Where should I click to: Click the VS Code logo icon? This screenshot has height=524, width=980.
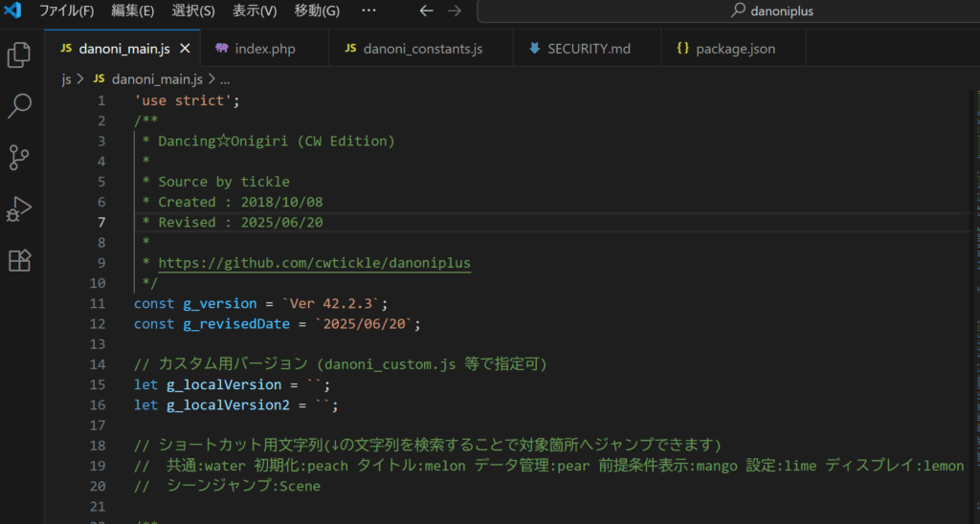pyautogui.click(x=12, y=11)
